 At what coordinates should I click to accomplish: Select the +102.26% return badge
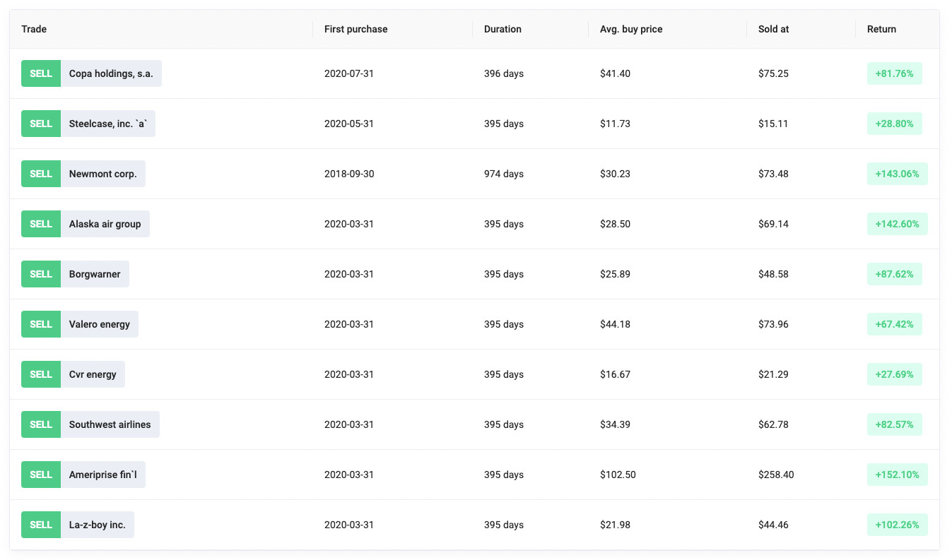tap(897, 525)
